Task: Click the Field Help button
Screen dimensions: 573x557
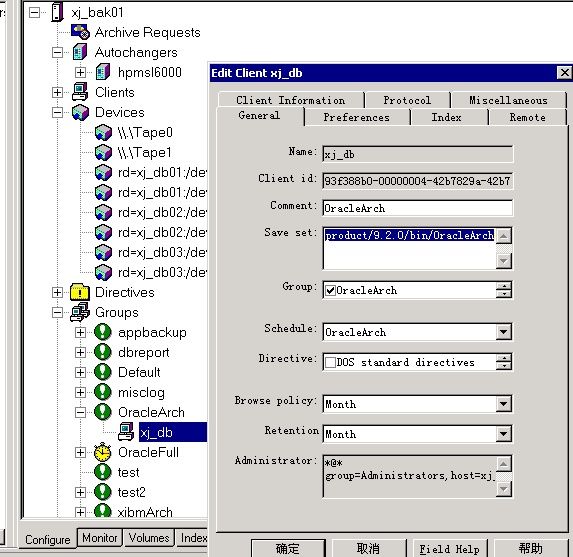Action: coord(449,549)
